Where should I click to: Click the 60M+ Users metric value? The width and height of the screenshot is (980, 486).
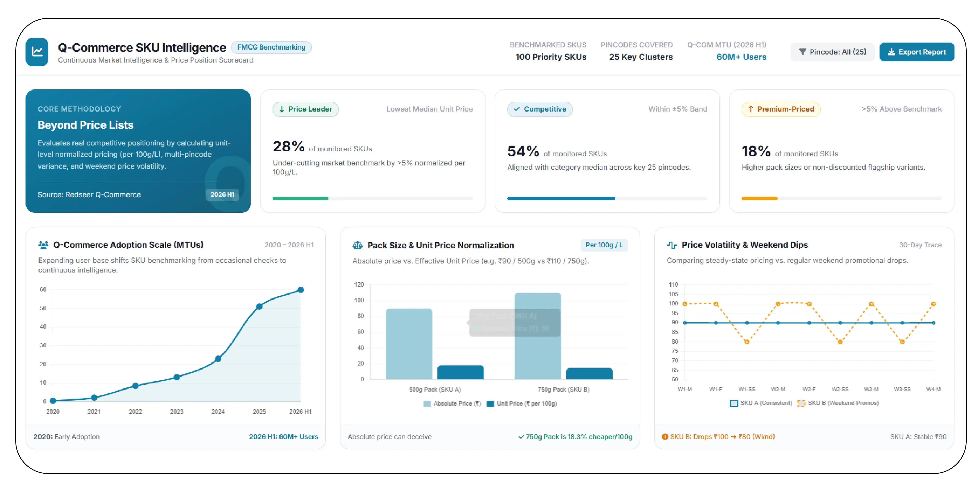point(741,57)
